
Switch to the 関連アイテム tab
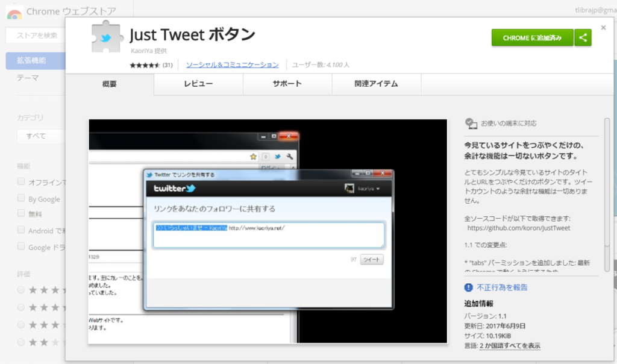tap(376, 84)
